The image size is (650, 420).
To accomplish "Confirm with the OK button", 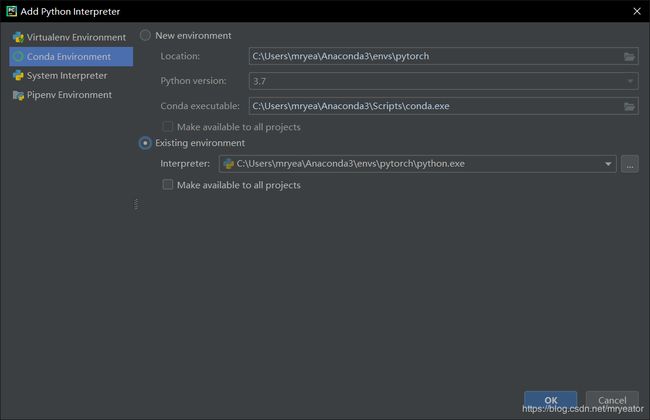I will pos(551,400).
